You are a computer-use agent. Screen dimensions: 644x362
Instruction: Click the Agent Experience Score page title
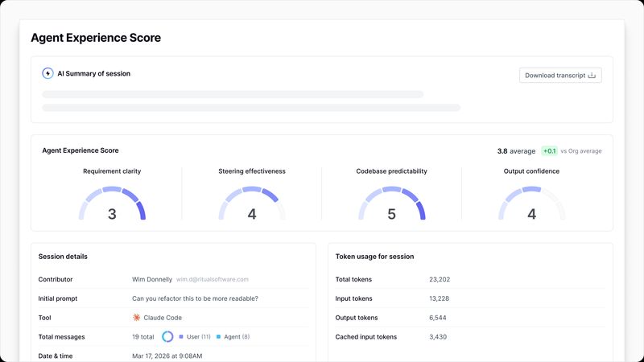click(96, 38)
